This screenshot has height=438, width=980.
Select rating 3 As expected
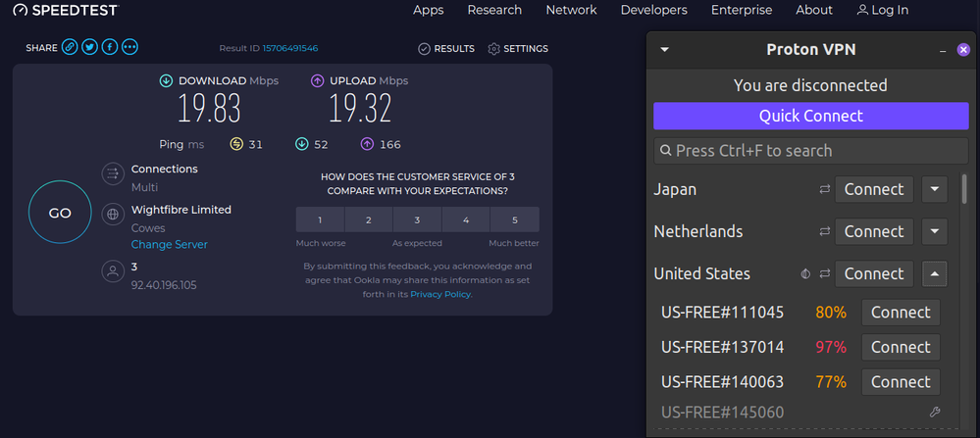coord(417,219)
